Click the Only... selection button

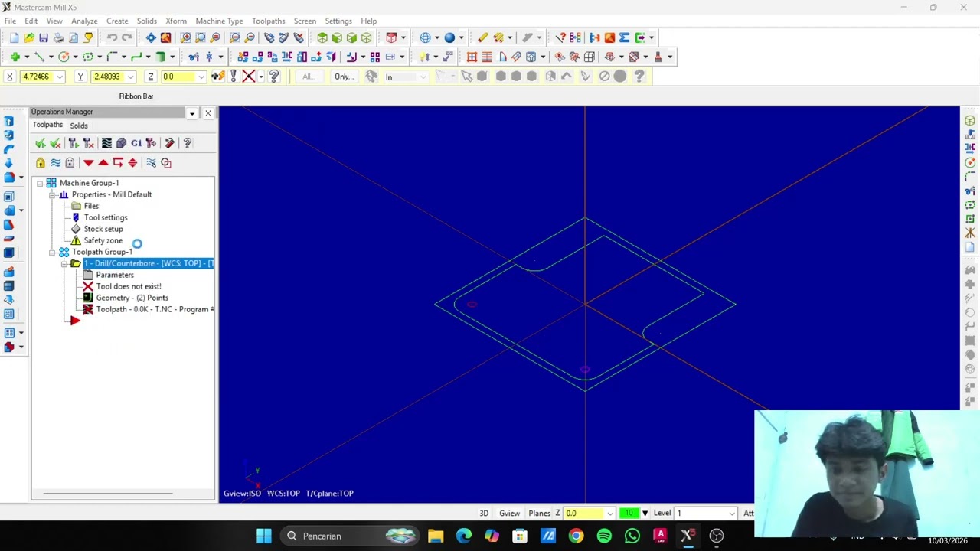[344, 77]
